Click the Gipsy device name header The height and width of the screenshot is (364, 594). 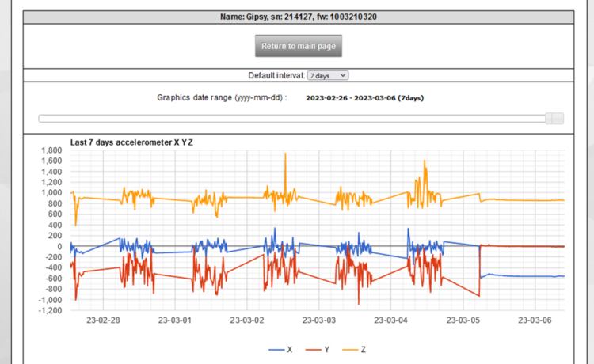coord(298,17)
